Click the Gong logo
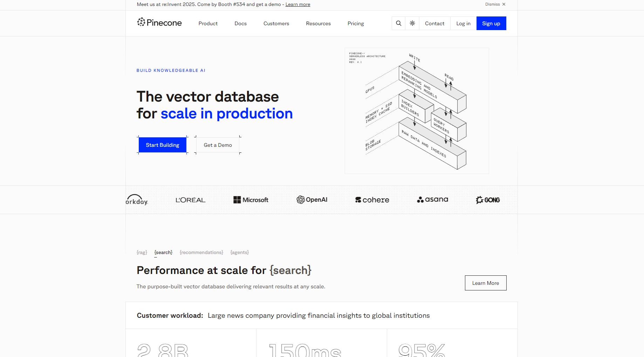Screen dimensions: 644x357 click(x=488, y=200)
